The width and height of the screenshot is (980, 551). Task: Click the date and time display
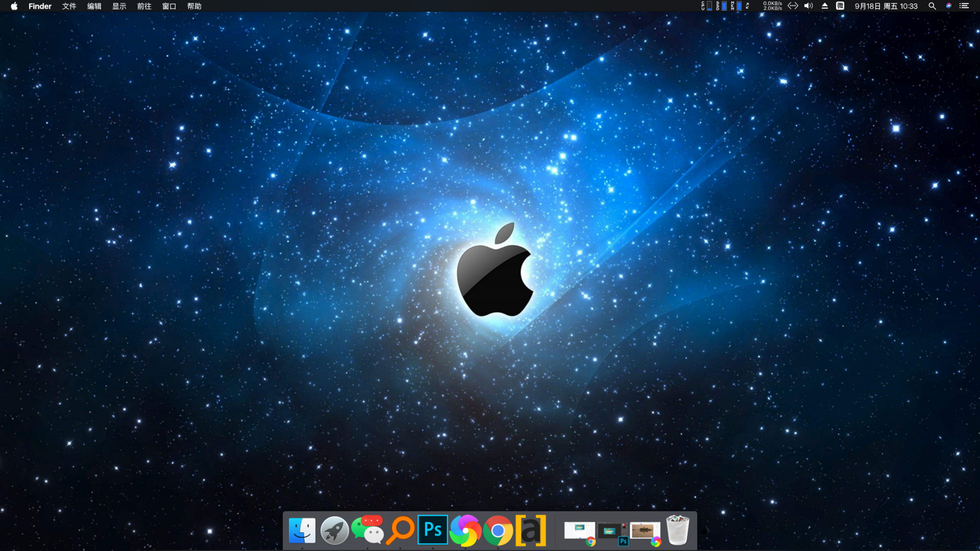coord(887,6)
